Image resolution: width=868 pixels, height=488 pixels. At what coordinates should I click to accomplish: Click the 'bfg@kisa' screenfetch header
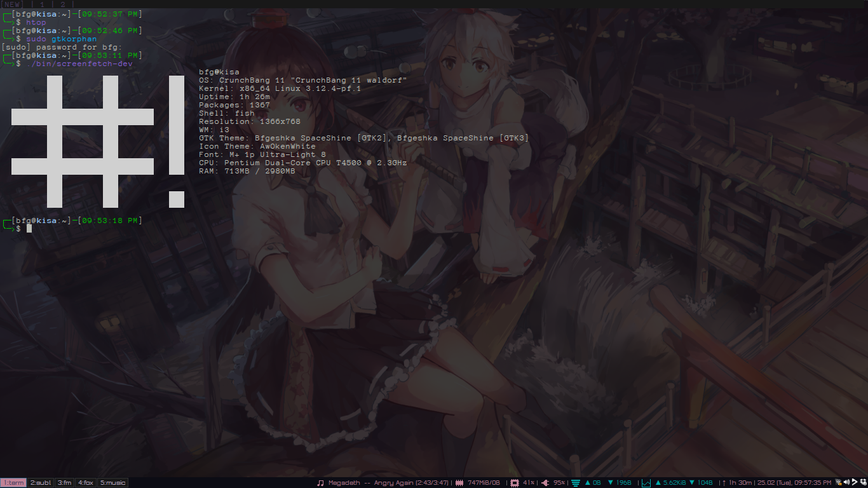pyautogui.click(x=219, y=72)
